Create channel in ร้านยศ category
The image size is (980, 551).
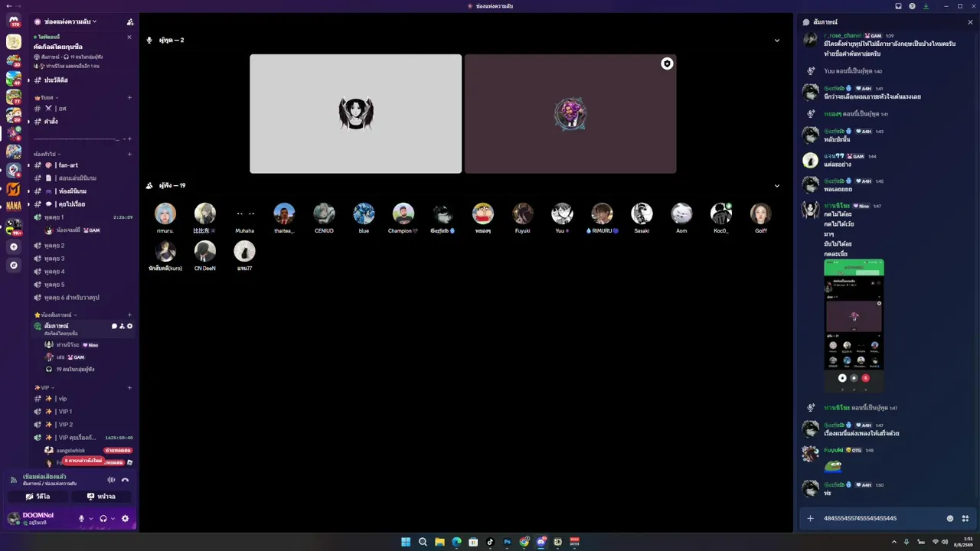tap(129, 98)
